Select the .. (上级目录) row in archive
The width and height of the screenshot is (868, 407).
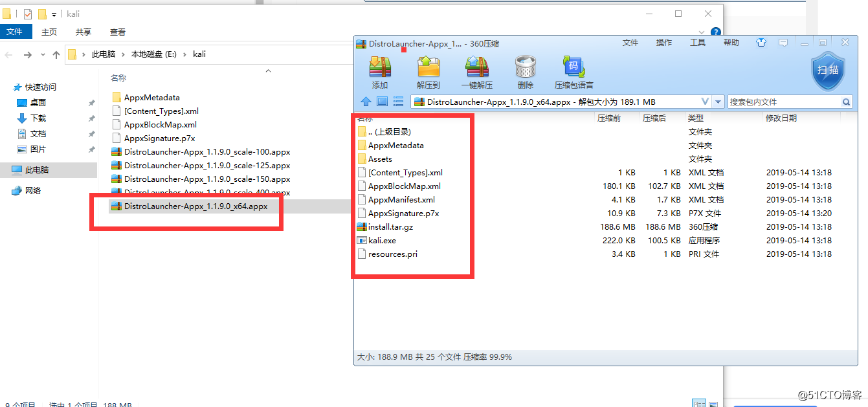tap(384, 132)
